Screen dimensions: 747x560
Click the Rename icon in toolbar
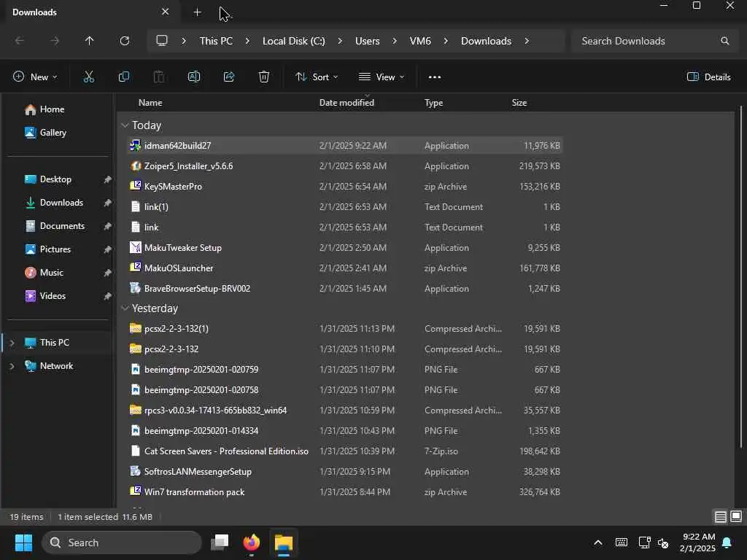pos(194,77)
